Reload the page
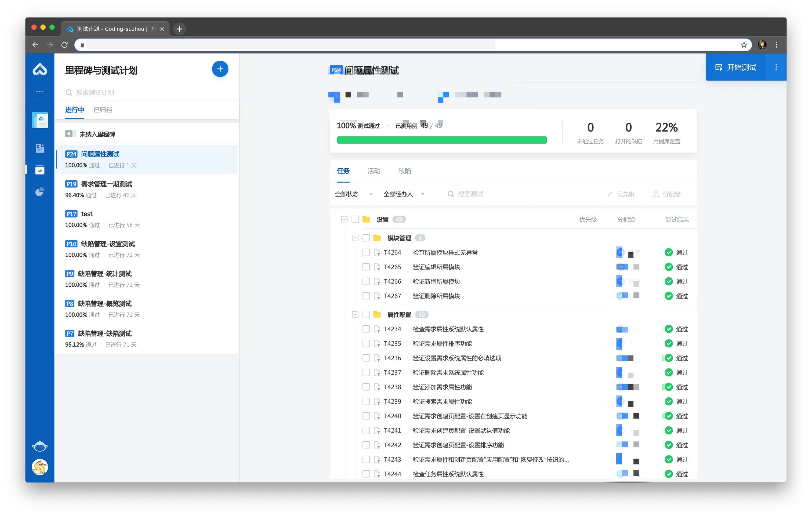The height and width of the screenshot is (516, 812). point(64,45)
